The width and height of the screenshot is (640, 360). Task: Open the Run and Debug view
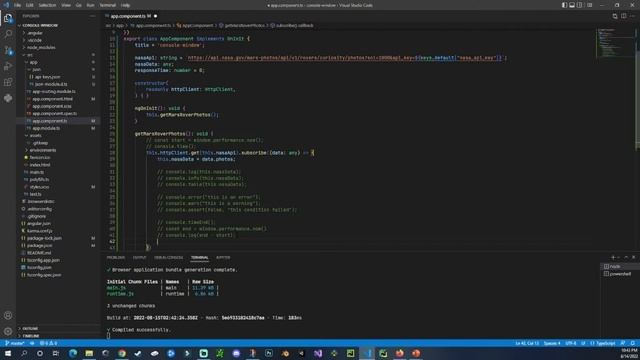point(8,66)
